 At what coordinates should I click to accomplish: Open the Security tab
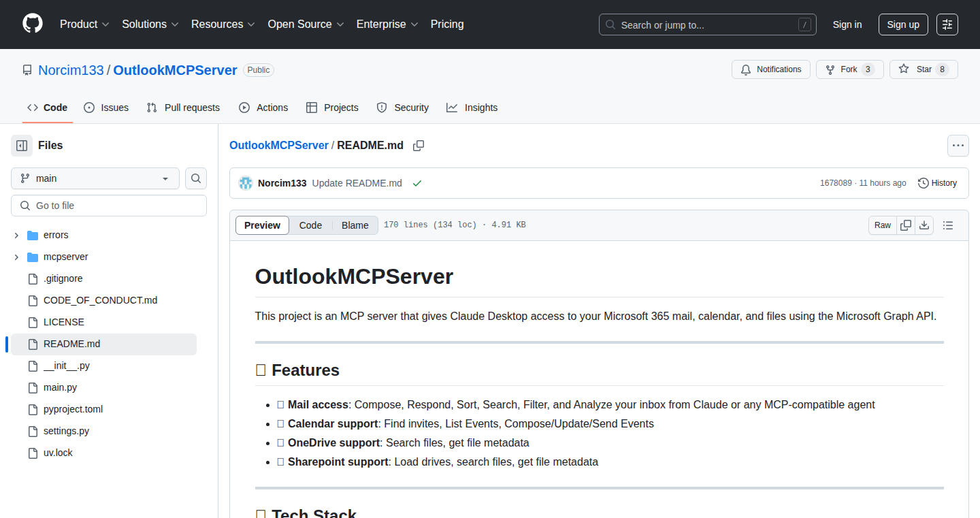(403, 108)
